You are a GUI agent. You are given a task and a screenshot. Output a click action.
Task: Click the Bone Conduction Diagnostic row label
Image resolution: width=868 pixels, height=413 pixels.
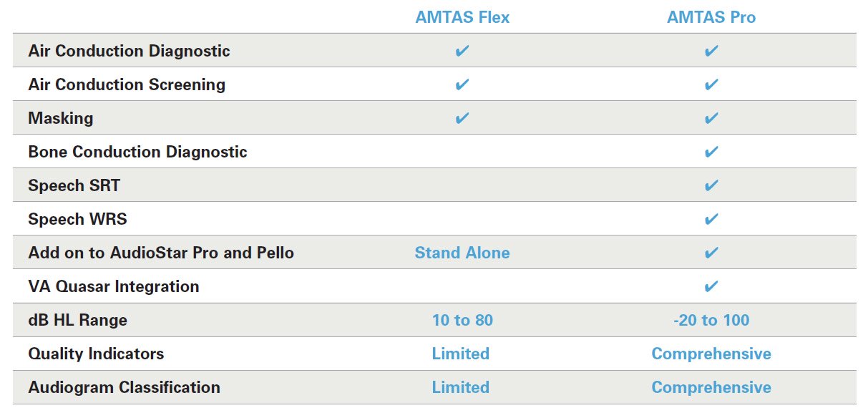(137, 152)
